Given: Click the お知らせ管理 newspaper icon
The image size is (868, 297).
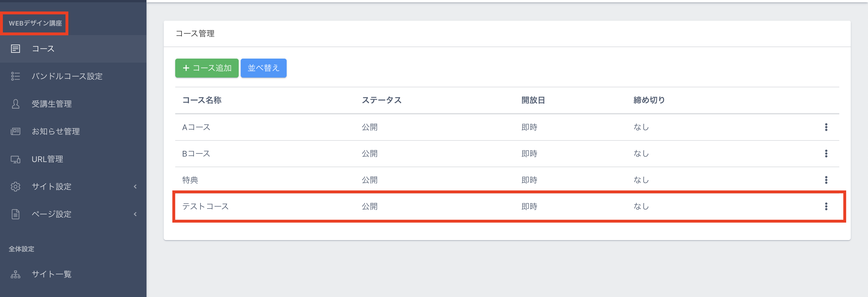Looking at the screenshot, I should click(x=16, y=132).
